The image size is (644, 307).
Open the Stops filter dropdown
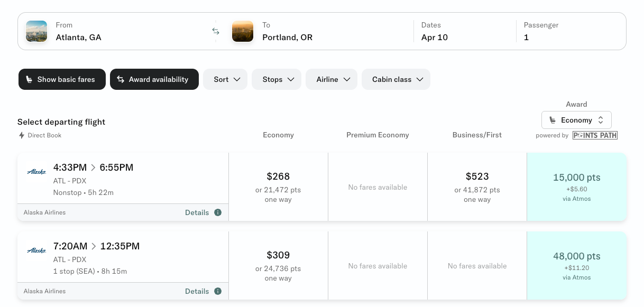tap(276, 79)
